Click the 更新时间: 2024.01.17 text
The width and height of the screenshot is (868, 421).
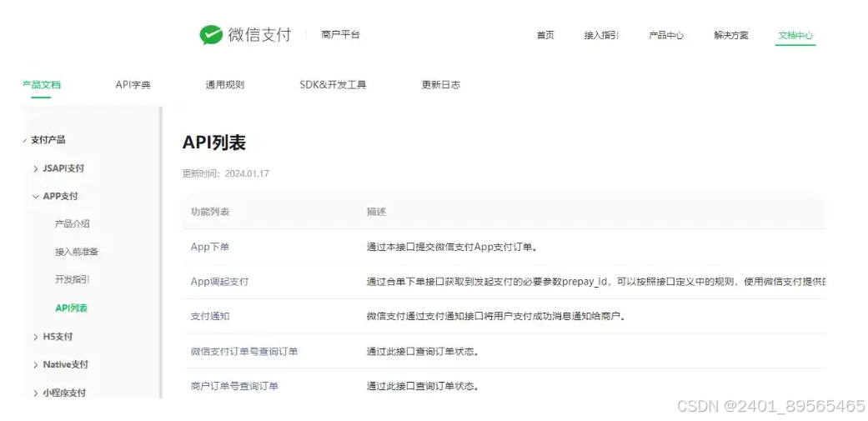[225, 173]
